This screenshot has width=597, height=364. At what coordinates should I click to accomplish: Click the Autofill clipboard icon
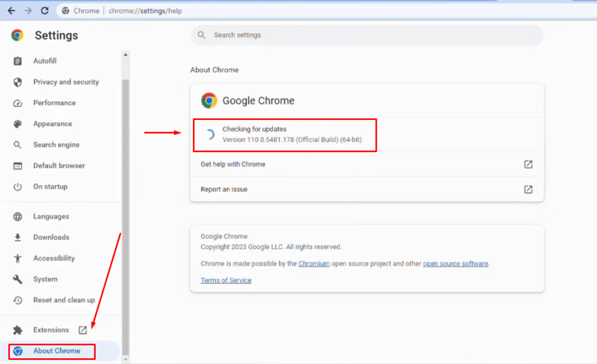(17, 61)
